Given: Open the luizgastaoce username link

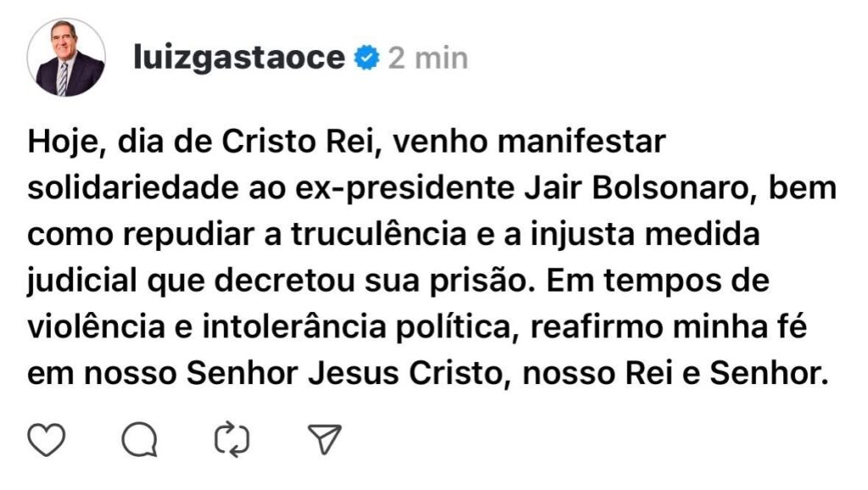Looking at the screenshot, I should [x=239, y=58].
